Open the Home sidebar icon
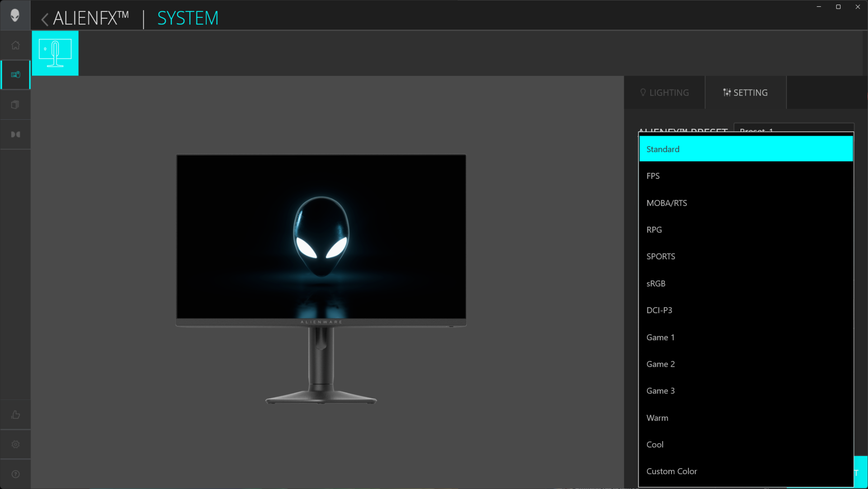868x489 pixels. point(15,45)
